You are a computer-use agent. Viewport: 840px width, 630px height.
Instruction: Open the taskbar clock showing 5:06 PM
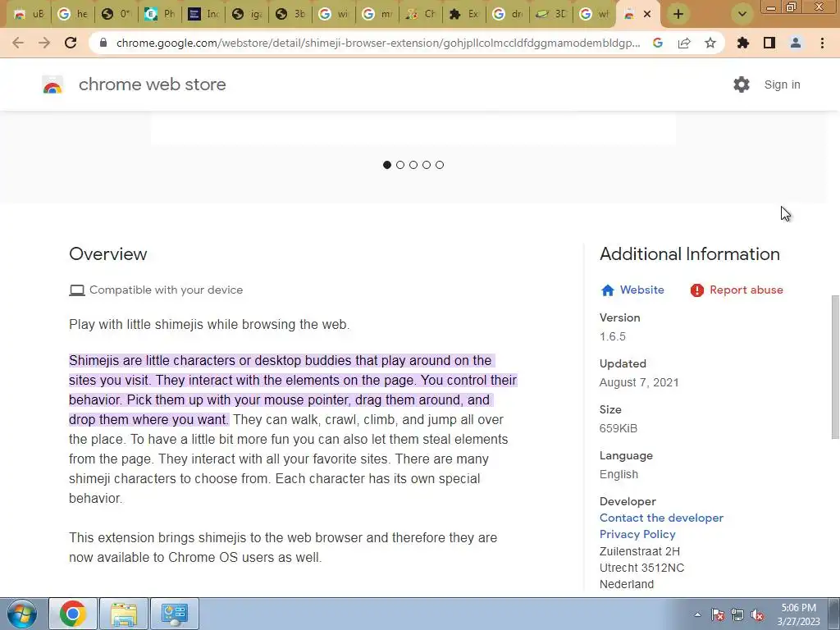pyautogui.click(x=799, y=614)
